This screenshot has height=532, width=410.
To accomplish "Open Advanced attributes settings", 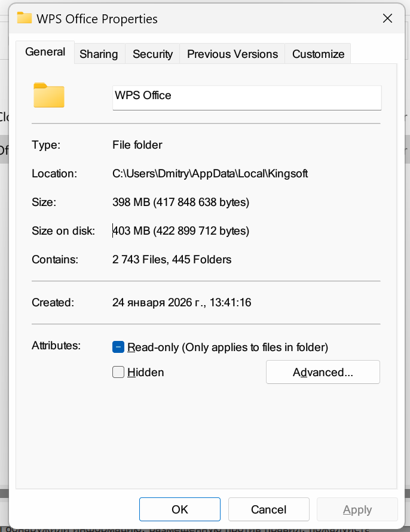I will coord(323,372).
